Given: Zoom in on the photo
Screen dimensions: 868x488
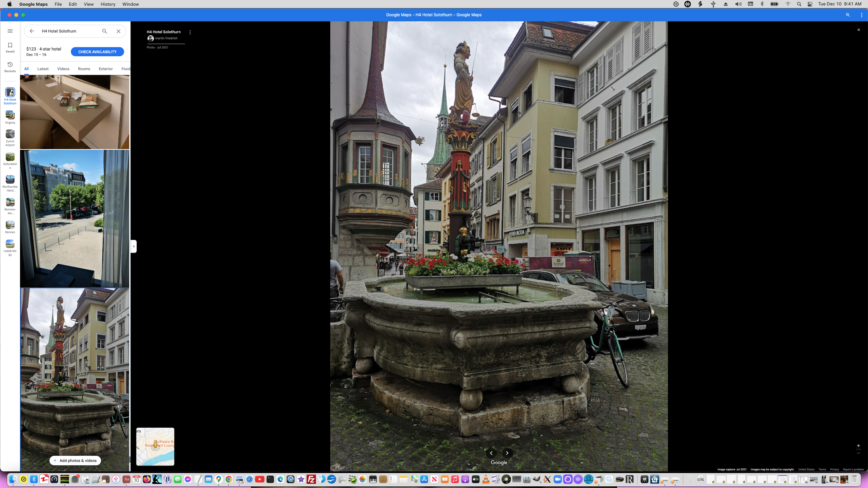Looking at the screenshot, I should (858, 446).
